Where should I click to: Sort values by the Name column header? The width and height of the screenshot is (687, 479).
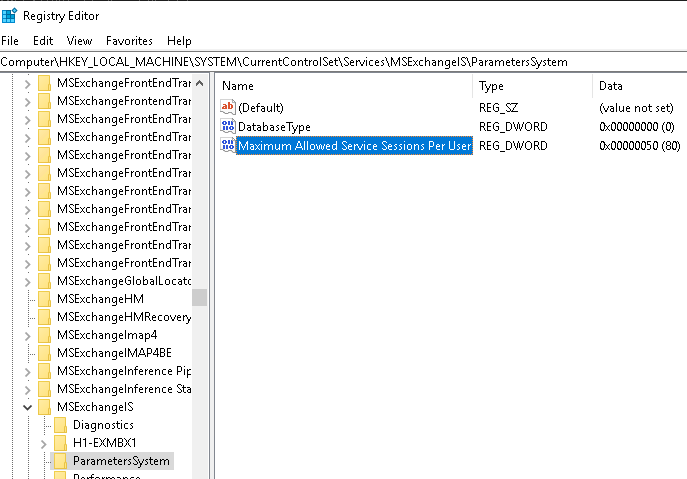(344, 85)
